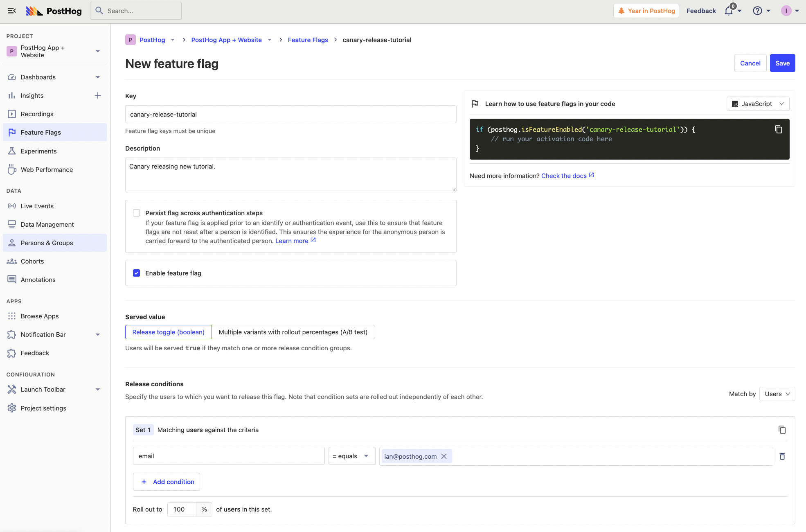Change the equals operator dropdown

tap(351, 456)
